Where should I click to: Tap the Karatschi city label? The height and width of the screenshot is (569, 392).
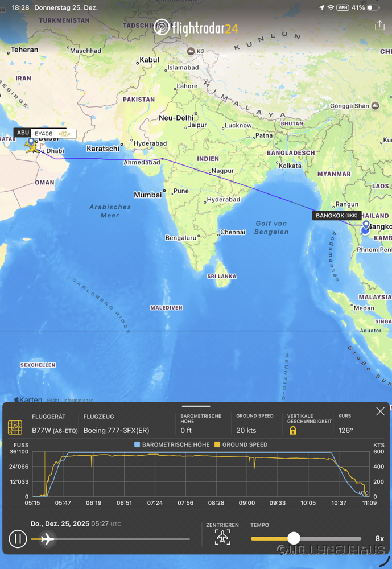[x=103, y=149]
